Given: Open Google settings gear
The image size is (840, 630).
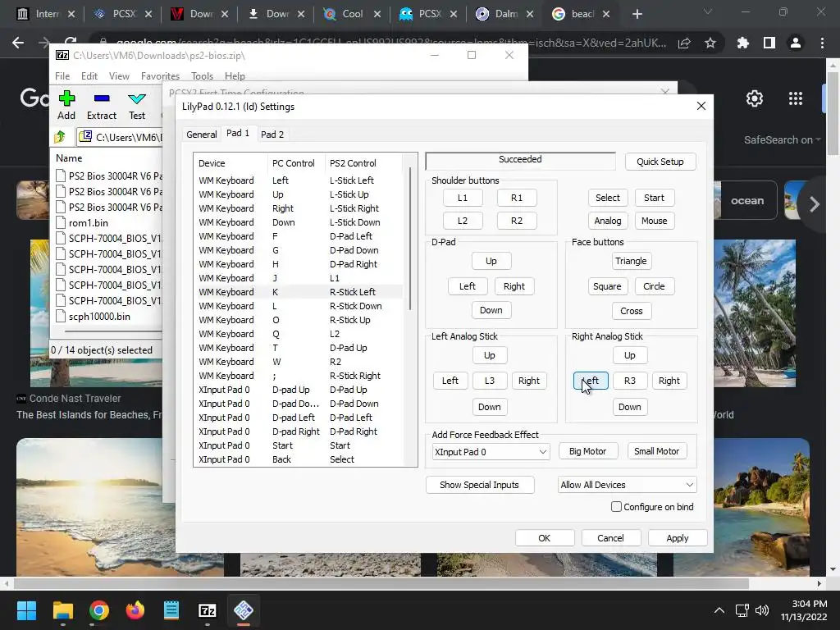Looking at the screenshot, I should [755, 98].
